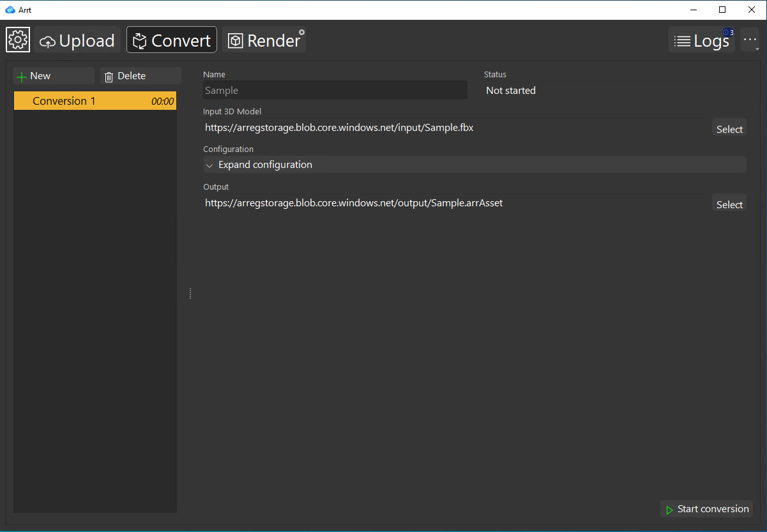This screenshot has width=767, height=532.
Task: Click the Arrt app icon in title bar
Action: coord(10,10)
